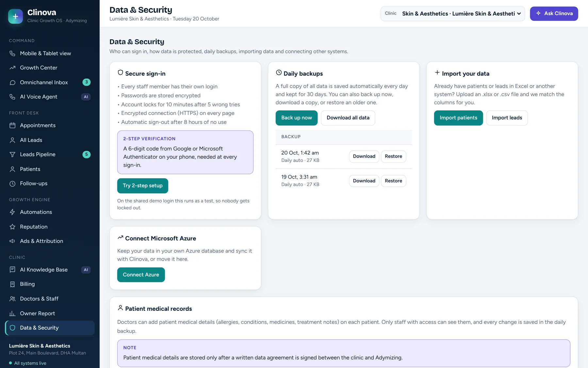The height and width of the screenshot is (368, 588).
Task: Click the Connect Azure button
Action: (141, 275)
